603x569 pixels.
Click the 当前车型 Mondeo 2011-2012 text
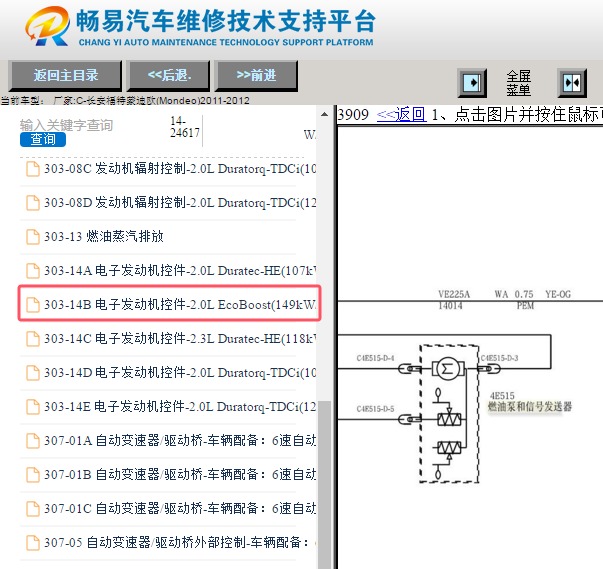125,101
